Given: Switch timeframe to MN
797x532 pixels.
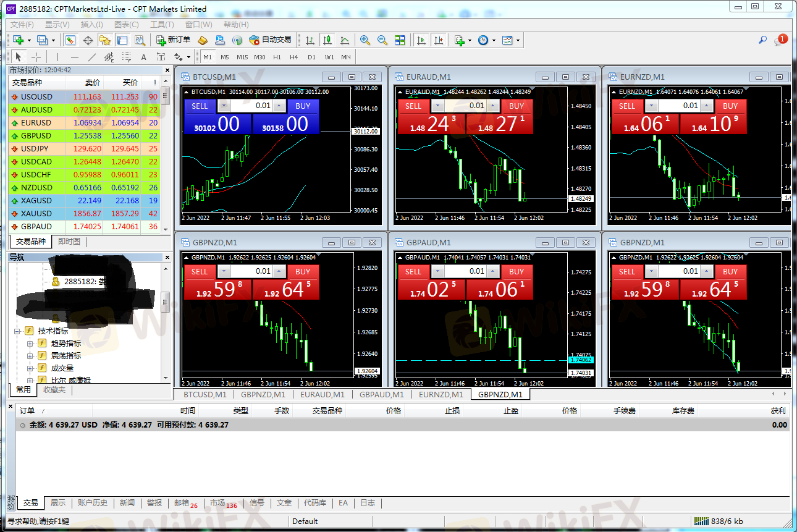Looking at the screenshot, I should 346,57.
